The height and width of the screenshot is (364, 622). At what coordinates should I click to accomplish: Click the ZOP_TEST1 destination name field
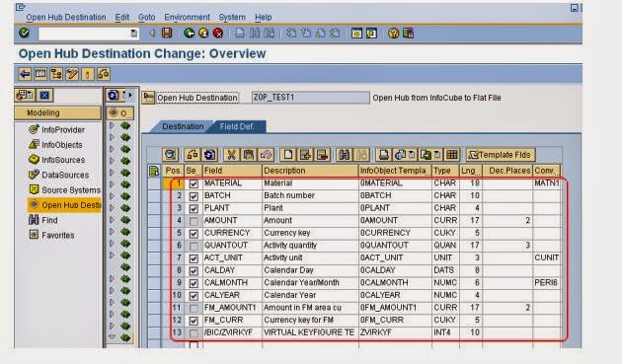point(310,98)
